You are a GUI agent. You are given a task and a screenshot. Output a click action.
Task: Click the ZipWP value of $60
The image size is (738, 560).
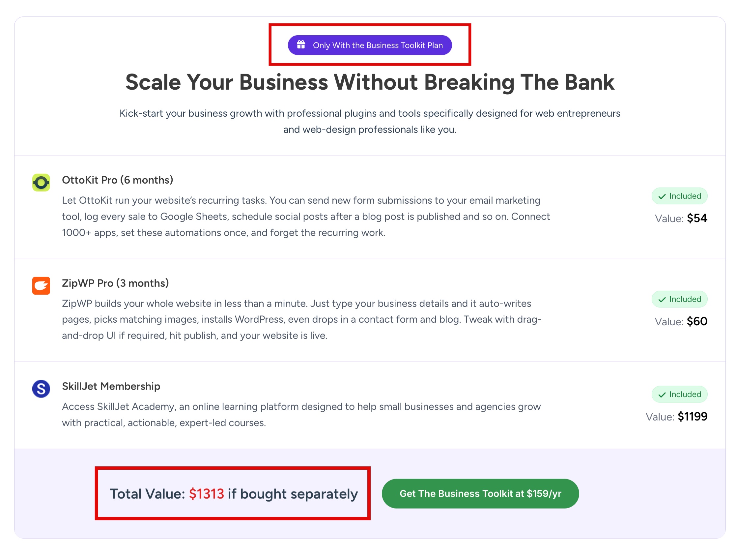[697, 322]
